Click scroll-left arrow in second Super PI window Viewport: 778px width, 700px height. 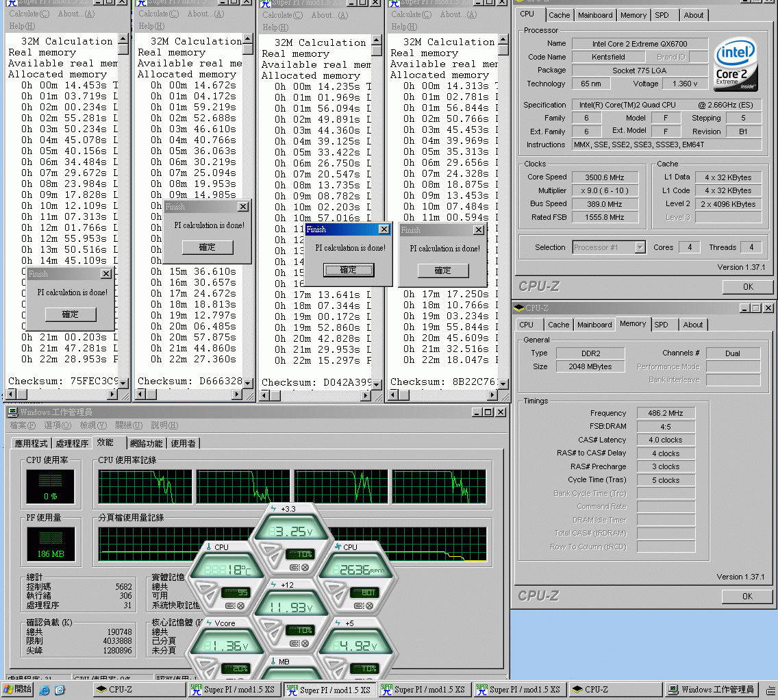(x=141, y=395)
